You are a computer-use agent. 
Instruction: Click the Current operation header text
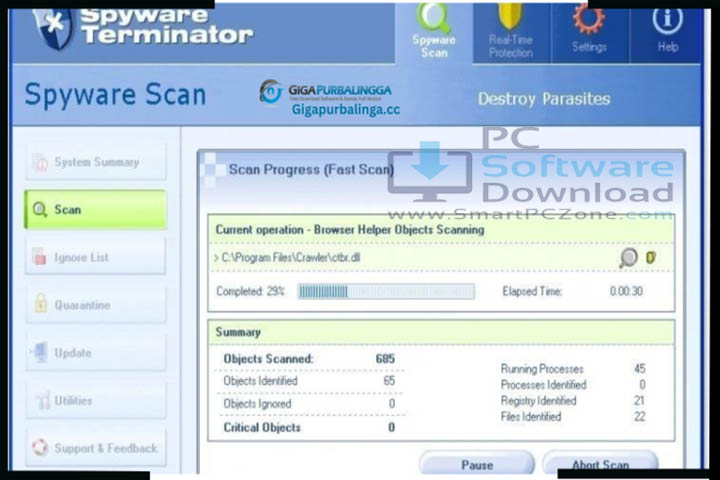tap(350, 230)
